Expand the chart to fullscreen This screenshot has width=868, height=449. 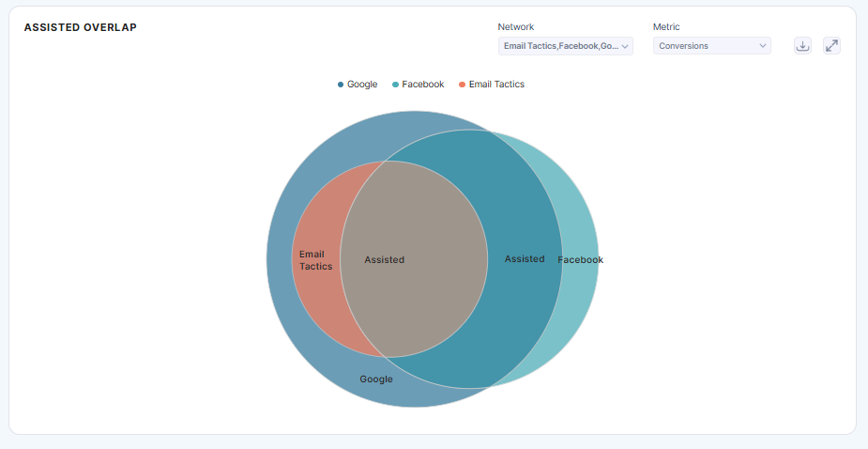(831, 45)
